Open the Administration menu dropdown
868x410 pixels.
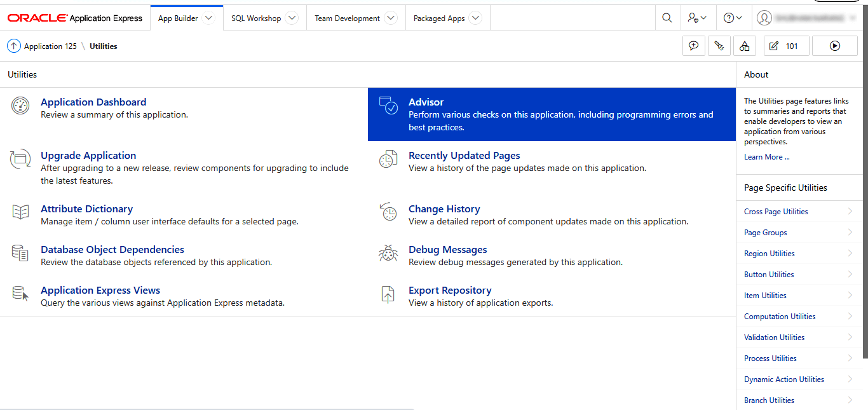click(x=698, y=18)
